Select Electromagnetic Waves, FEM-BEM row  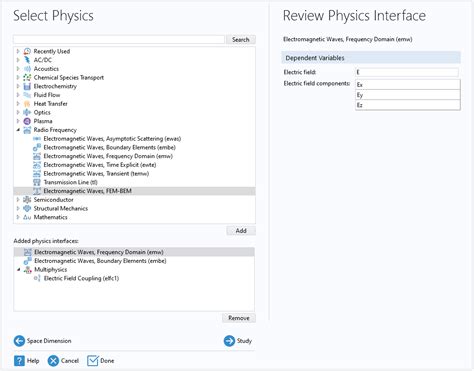pyautogui.click(x=134, y=191)
